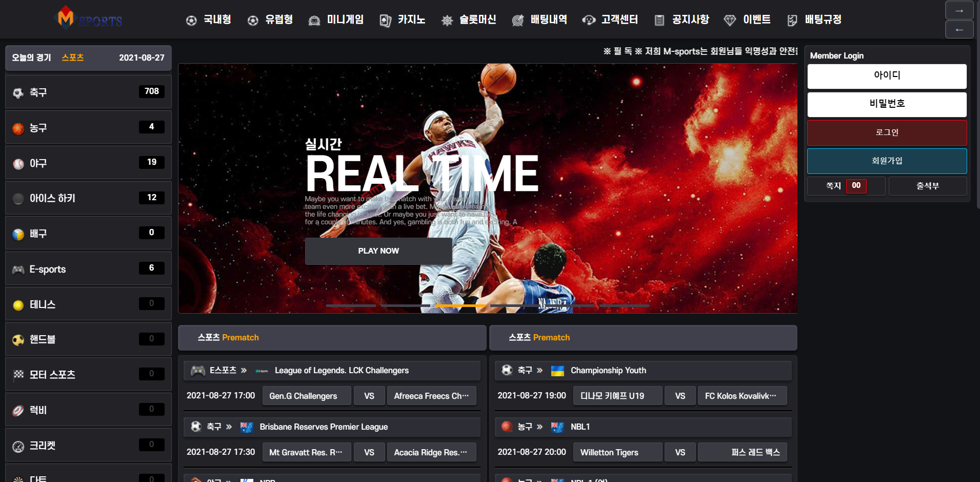Click basketball icon beside NBL1

click(x=507, y=426)
